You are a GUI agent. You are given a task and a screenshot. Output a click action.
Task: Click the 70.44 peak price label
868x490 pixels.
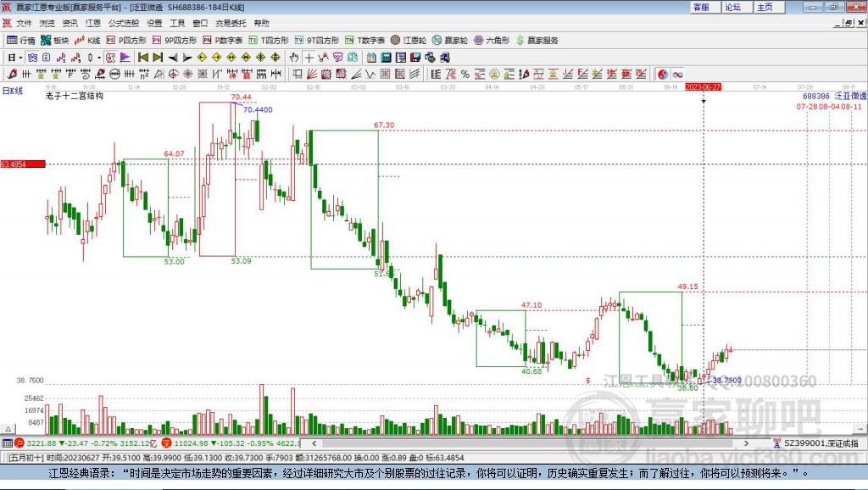coord(241,97)
